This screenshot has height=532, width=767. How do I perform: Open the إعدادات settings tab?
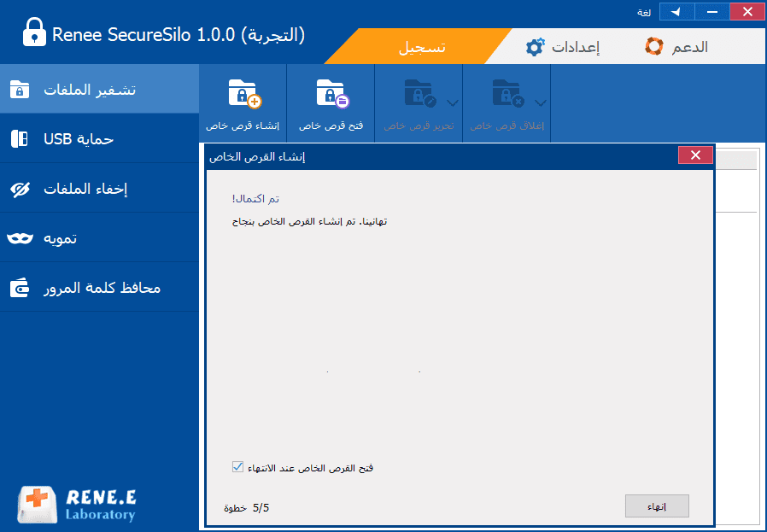click(x=563, y=47)
